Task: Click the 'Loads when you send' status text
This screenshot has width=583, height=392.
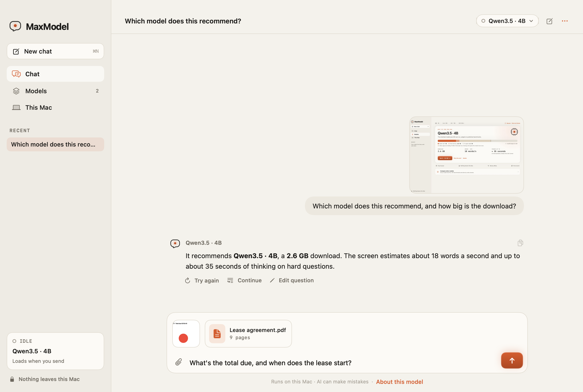Action: 38,361
